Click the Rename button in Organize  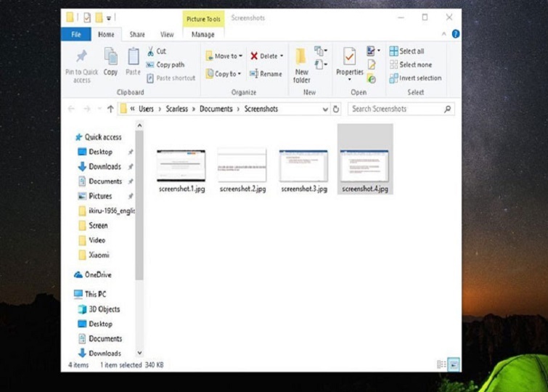[266, 74]
